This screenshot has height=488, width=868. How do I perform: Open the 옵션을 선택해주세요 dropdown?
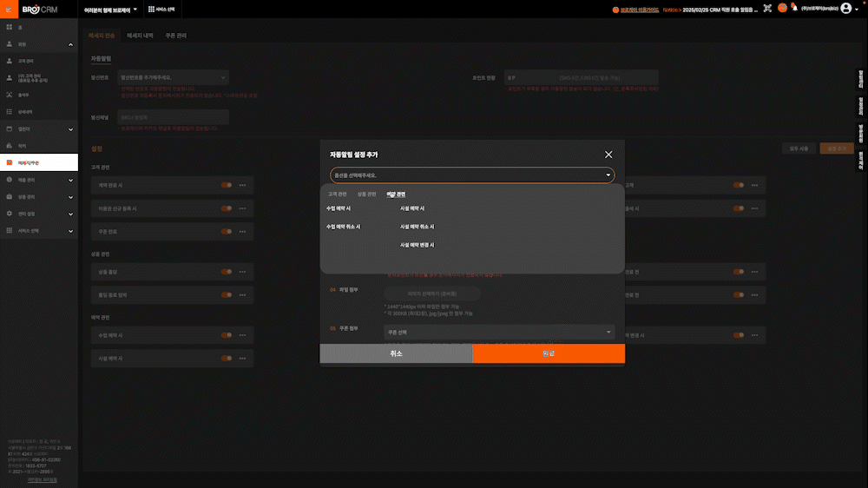click(x=472, y=175)
